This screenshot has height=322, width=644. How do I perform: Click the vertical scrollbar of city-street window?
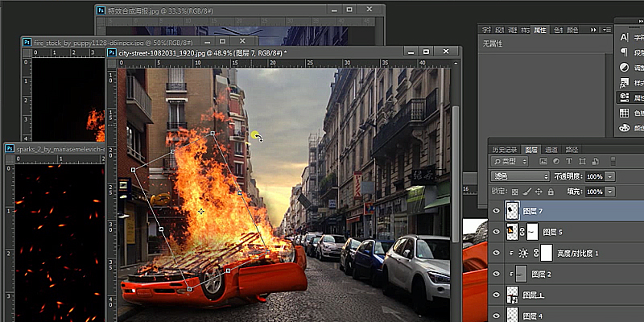click(x=456, y=172)
